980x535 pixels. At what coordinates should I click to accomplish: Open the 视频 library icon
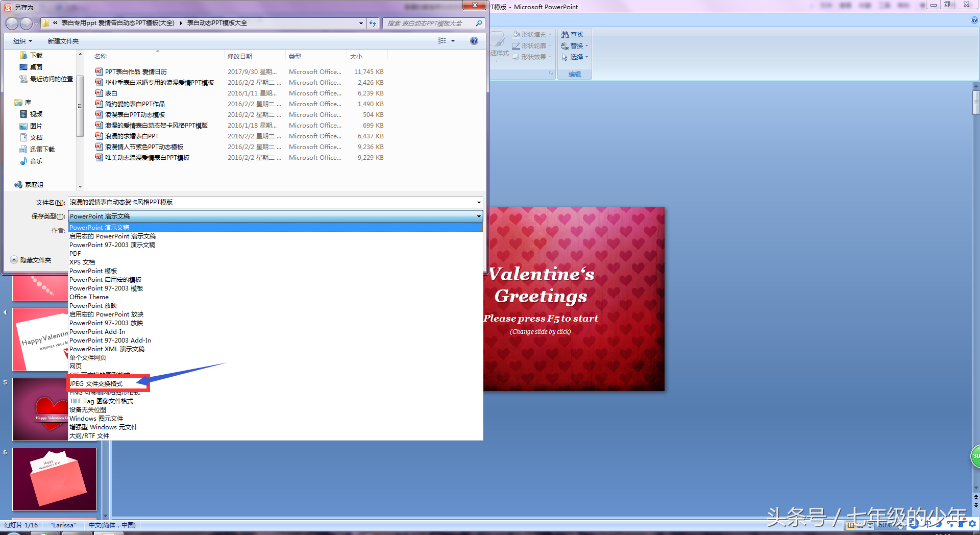pos(23,114)
